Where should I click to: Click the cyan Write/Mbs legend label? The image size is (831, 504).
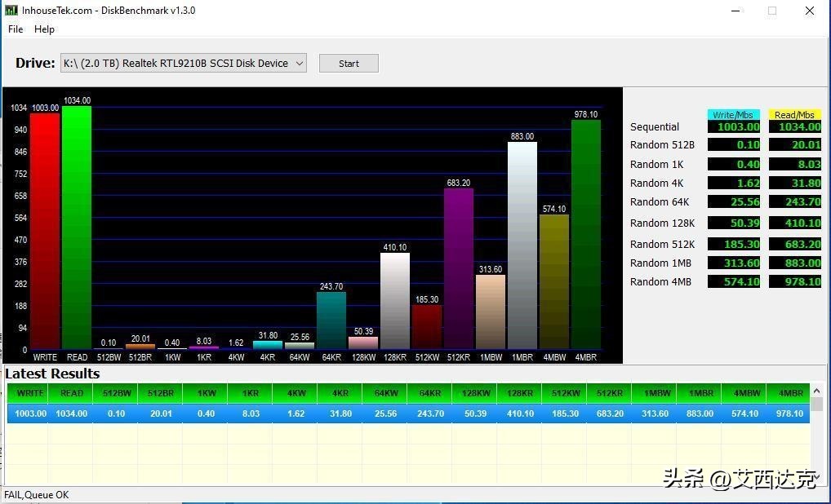733,115
